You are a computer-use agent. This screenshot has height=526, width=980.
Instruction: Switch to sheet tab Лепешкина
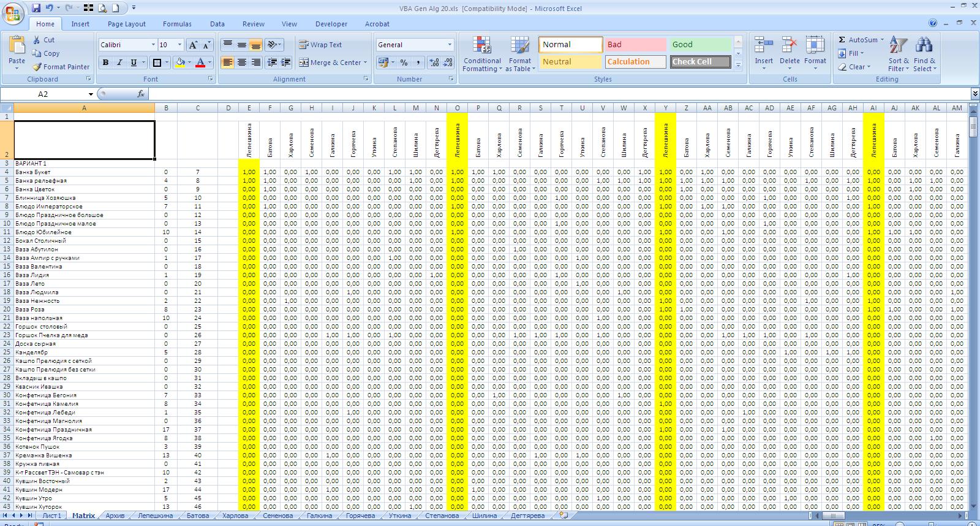(155, 516)
